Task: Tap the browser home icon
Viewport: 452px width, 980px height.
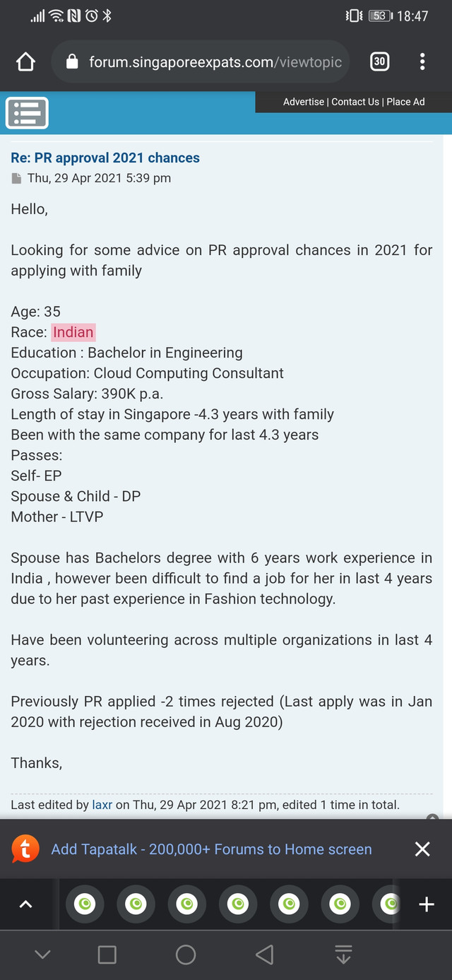Action: [25, 62]
